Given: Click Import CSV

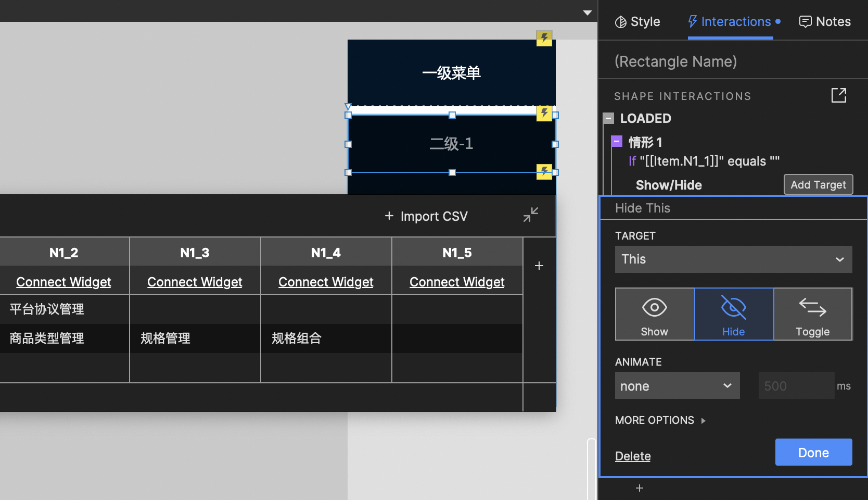Looking at the screenshot, I should click(426, 216).
